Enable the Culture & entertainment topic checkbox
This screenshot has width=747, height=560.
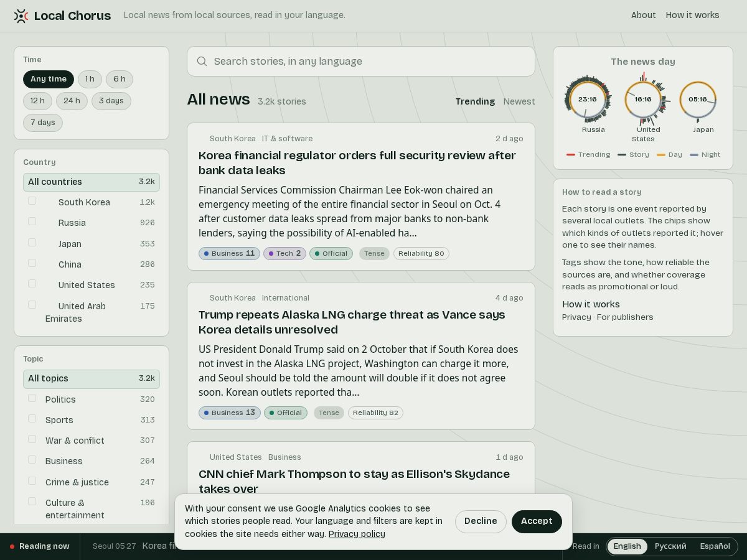pos(32,502)
